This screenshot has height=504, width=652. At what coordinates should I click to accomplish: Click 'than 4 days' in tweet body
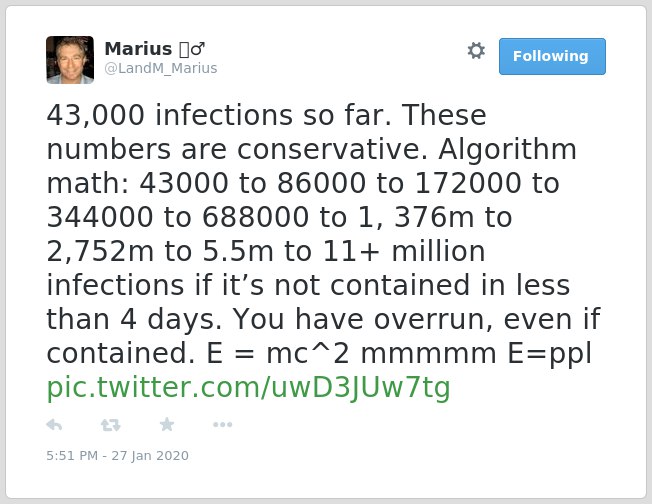pyautogui.click(x=134, y=319)
